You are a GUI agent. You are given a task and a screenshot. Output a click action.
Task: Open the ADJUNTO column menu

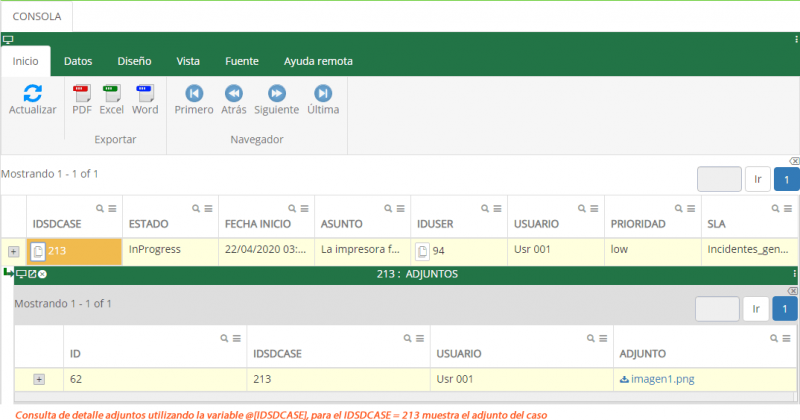tap(786, 338)
